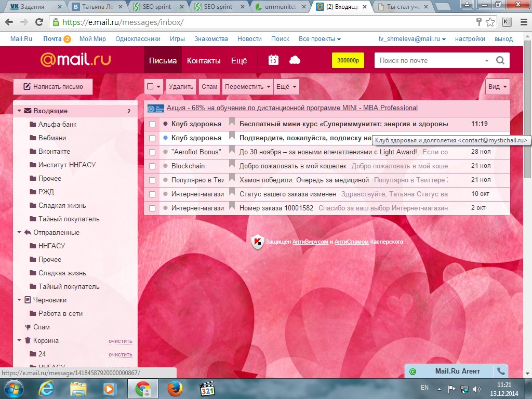Open Мой Мир in the top navigation

(x=92, y=39)
